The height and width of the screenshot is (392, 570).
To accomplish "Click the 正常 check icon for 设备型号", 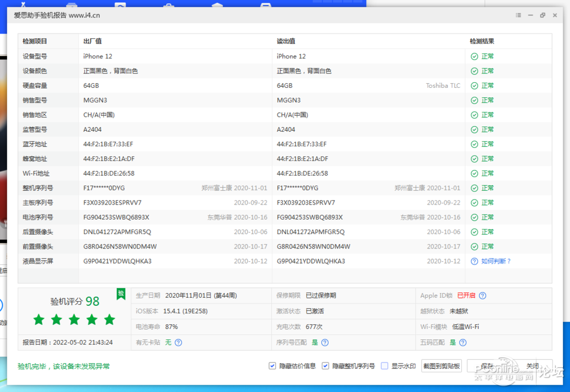I will coord(475,56).
